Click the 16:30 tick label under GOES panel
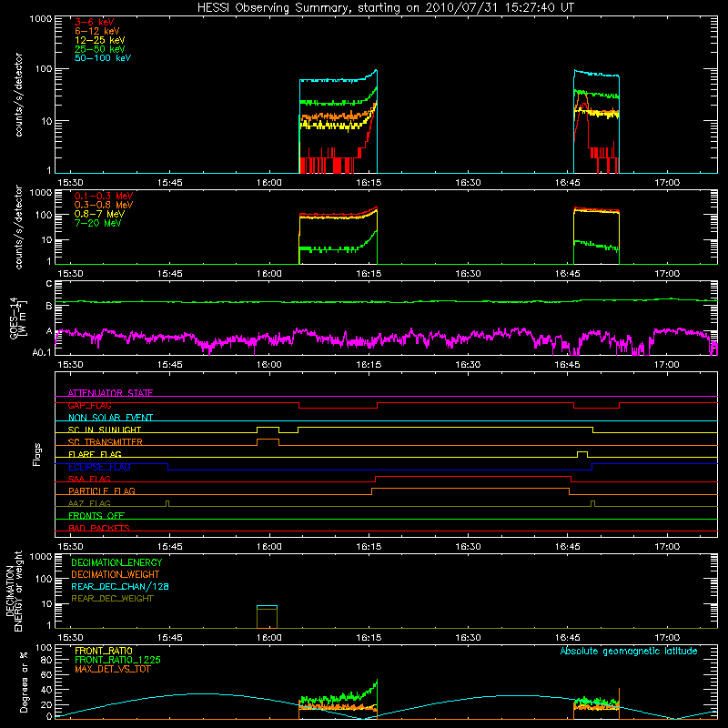The image size is (728, 728). [x=468, y=365]
